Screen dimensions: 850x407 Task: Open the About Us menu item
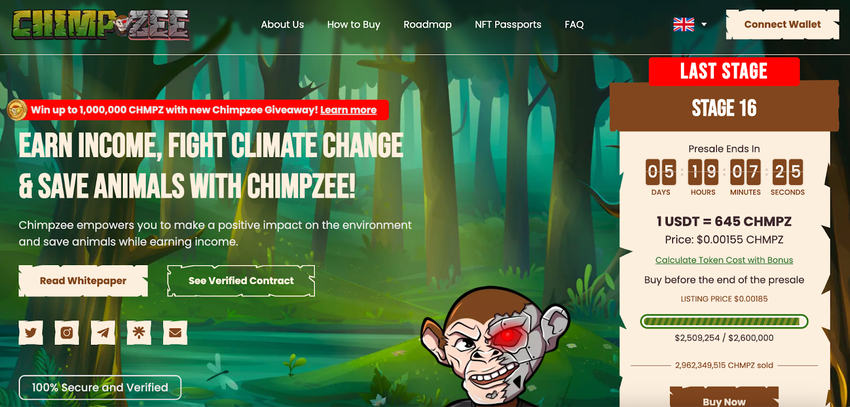pyautogui.click(x=282, y=24)
